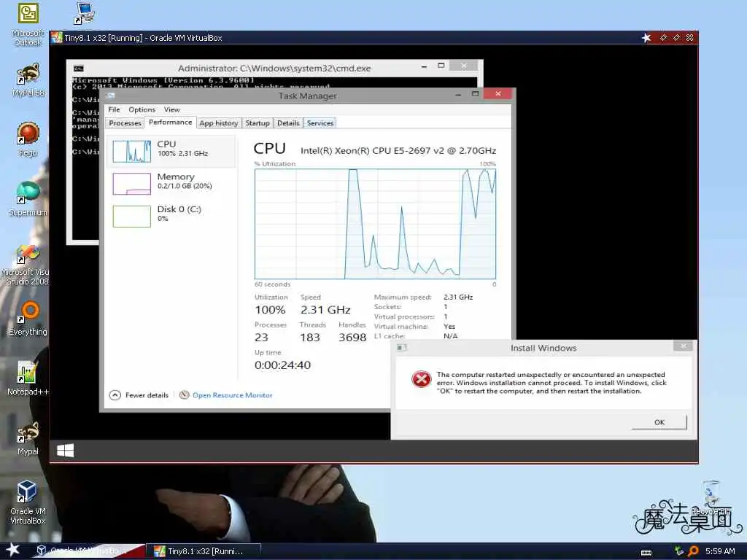Viewport: 747px width, 560px height.
Task: Open Oracle VM VirtualBox desktop icon
Action: pos(28,502)
